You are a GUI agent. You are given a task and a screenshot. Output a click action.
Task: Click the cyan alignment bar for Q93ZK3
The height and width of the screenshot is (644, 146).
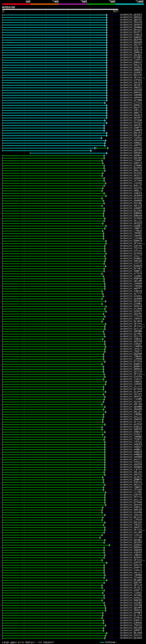(x=55, y=15)
